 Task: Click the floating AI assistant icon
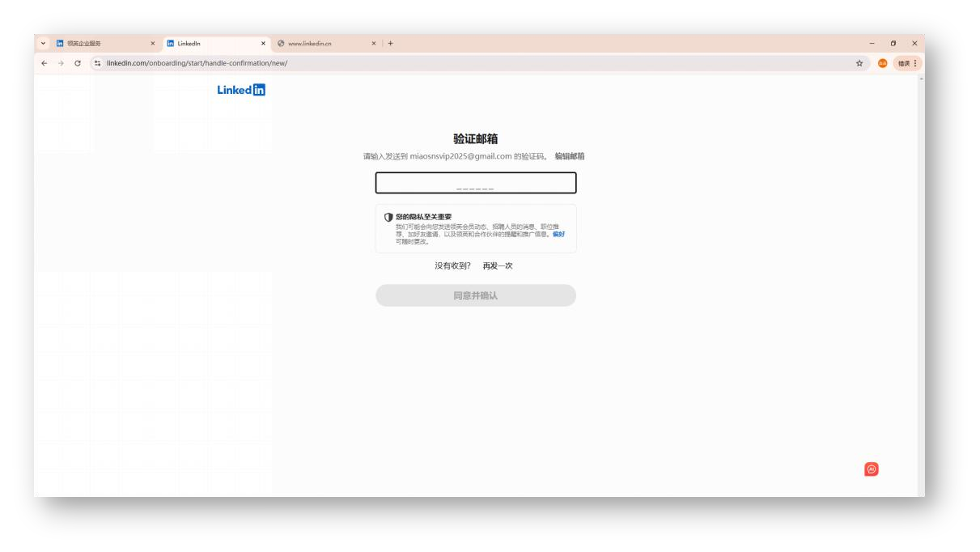[x=872, y=470]
